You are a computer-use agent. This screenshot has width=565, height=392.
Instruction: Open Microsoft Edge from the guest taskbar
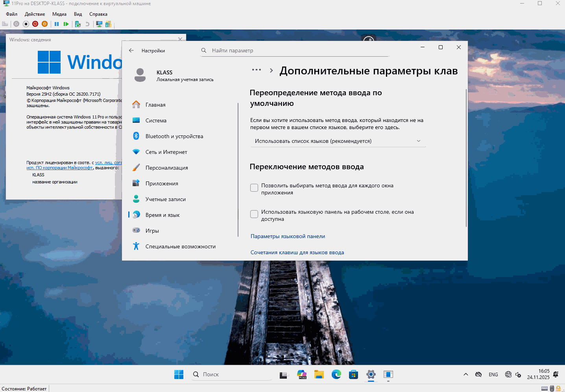[336, 374]
